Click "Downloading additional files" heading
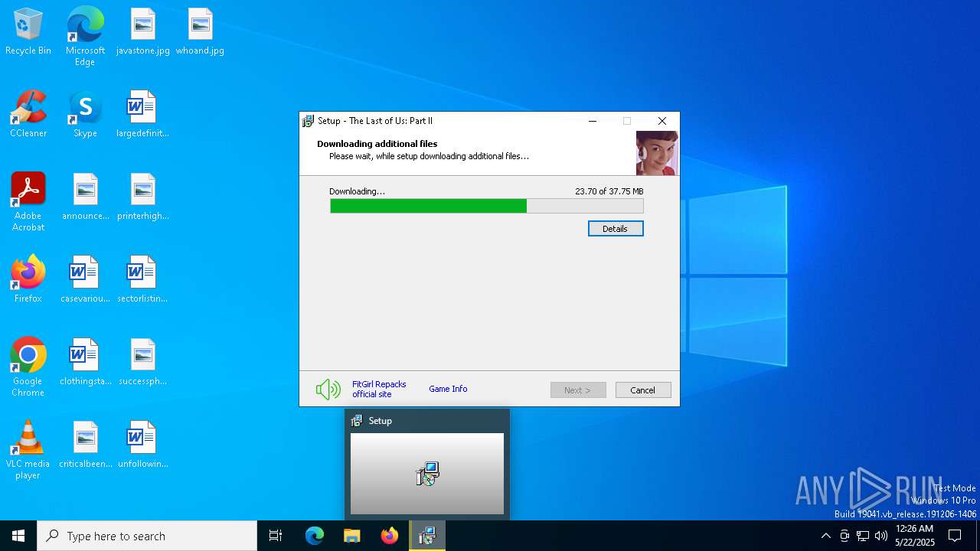The height and width of the screenshot is (551, 980). pyautogui.click(x=377, y=144)
